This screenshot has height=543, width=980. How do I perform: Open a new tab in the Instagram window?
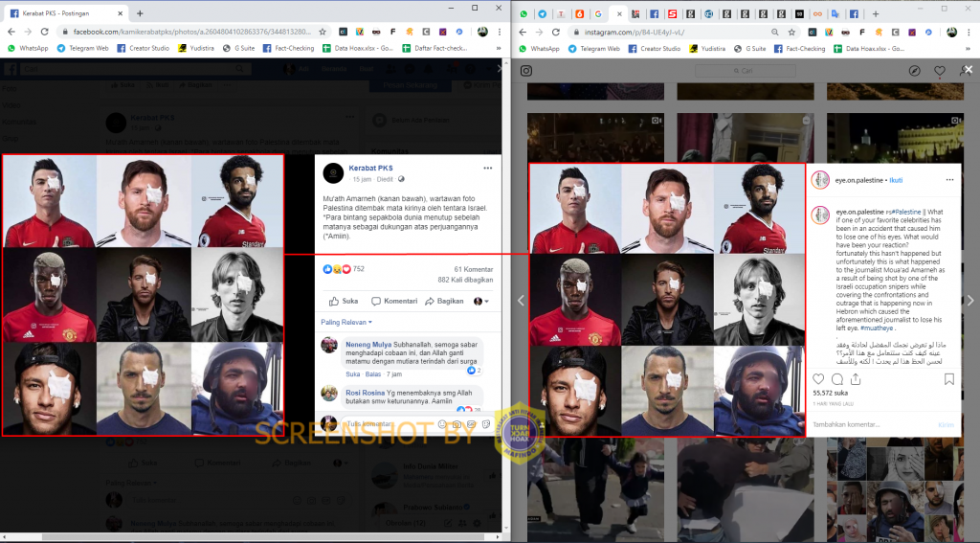(x=876, y=13)
